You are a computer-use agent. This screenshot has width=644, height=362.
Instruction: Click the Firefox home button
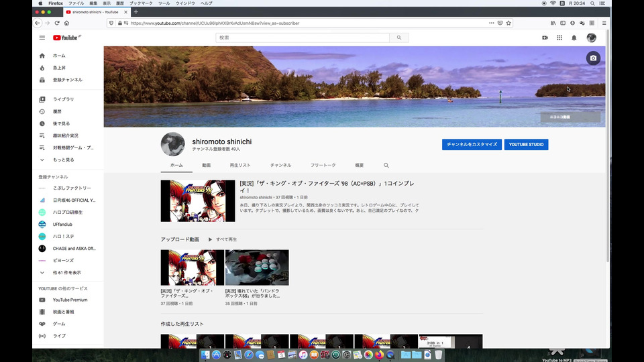66,23
